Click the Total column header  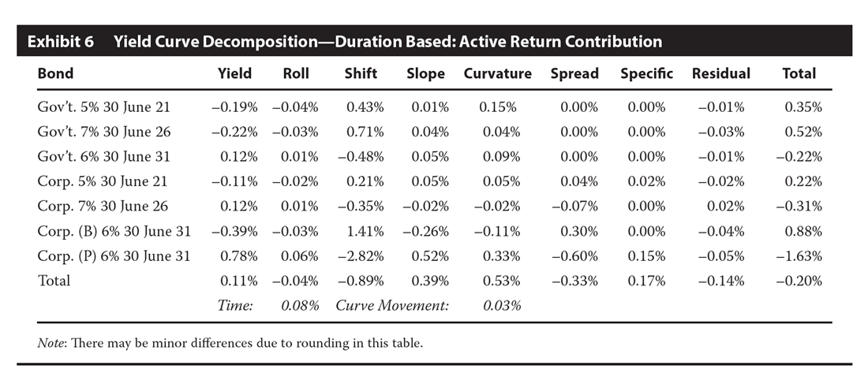pos(799,74)
